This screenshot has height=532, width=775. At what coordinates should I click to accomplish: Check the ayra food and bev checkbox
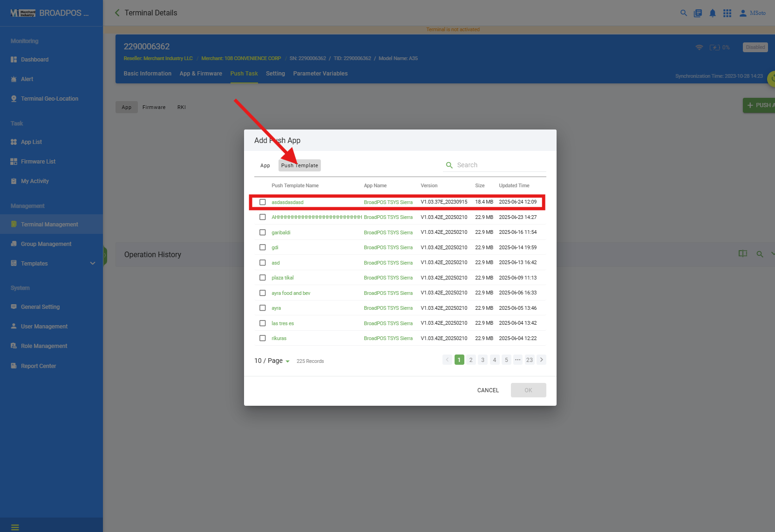[263, 293]
